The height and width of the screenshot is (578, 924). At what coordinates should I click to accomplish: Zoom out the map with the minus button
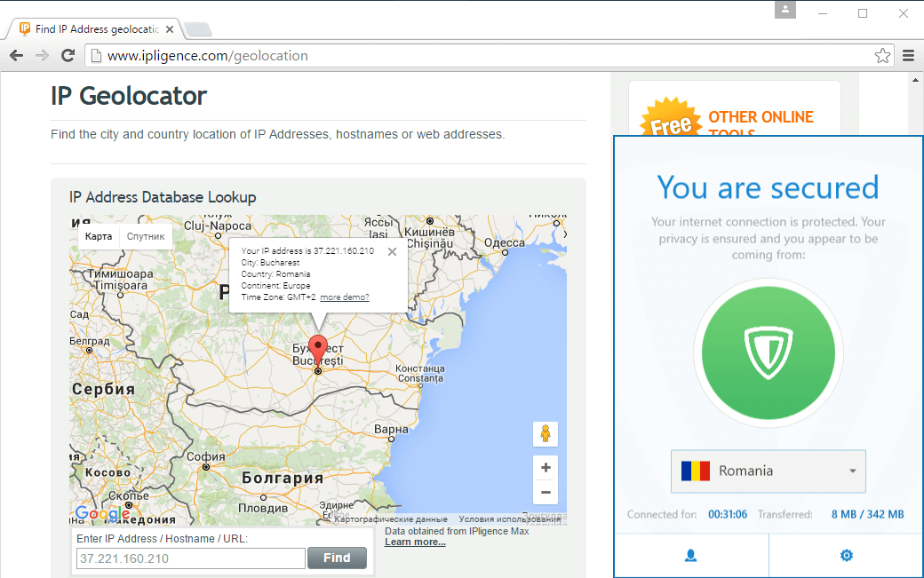546,492
